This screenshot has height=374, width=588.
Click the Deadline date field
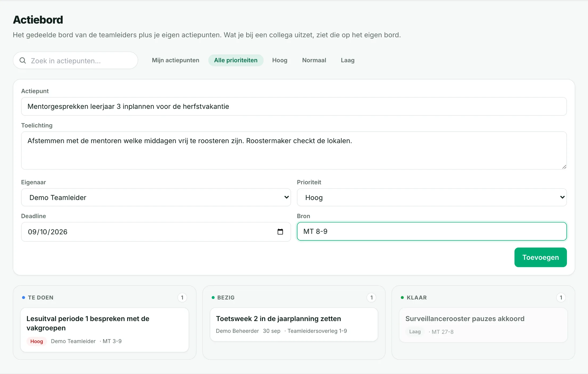[156, 232]
